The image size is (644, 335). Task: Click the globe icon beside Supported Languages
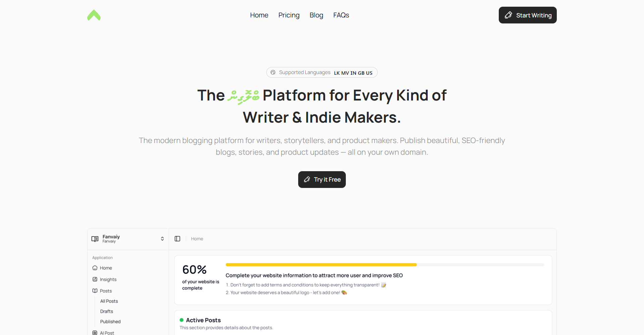(273, 72)
